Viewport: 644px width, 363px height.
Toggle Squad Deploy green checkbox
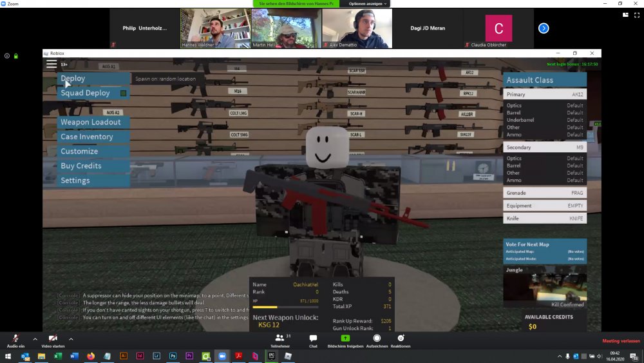point(123,93)
